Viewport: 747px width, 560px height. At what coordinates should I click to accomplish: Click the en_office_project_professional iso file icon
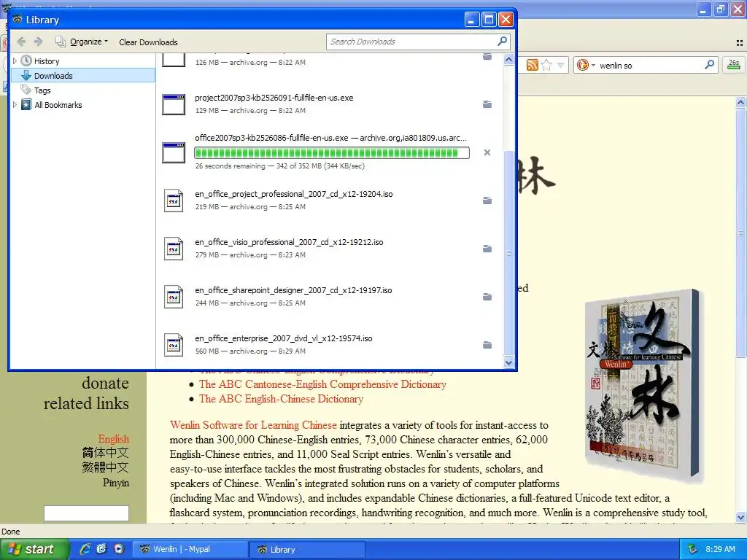[174, 201]
